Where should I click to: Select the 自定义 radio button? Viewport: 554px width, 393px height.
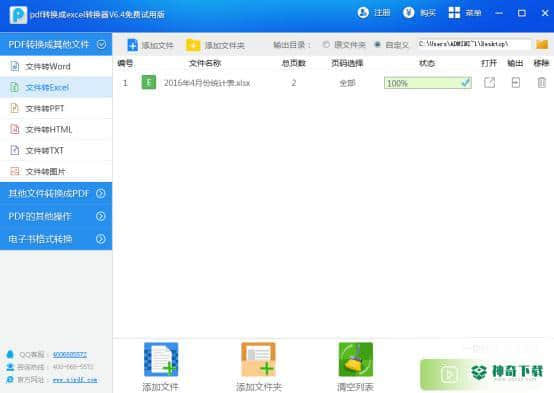pyautogui.click(x=377, y=45)
